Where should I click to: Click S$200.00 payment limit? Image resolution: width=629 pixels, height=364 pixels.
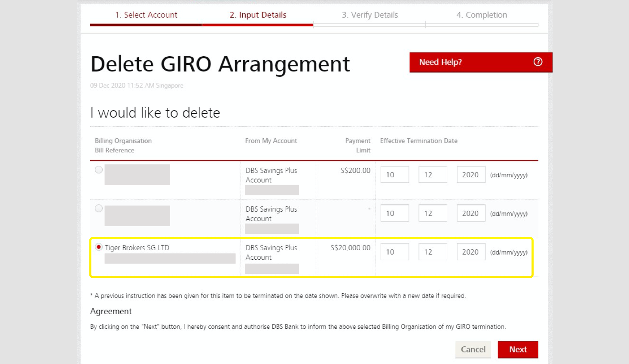355,170
